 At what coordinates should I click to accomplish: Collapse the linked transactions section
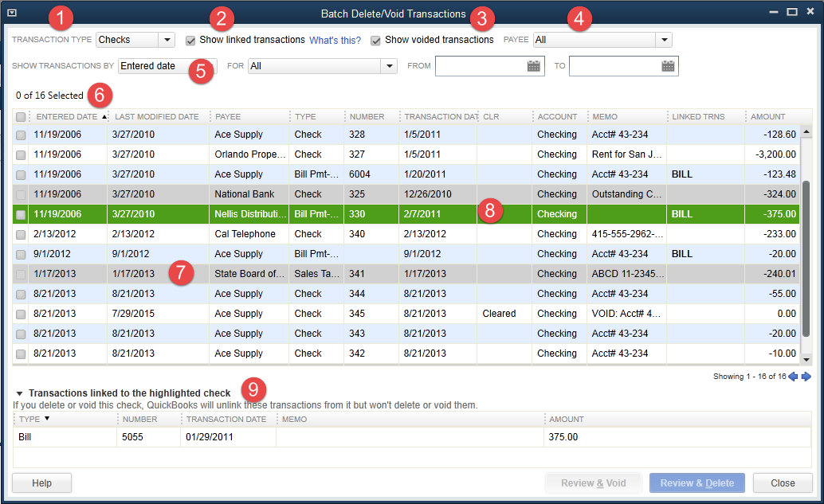pyautogui.click(x=19, y=393)
